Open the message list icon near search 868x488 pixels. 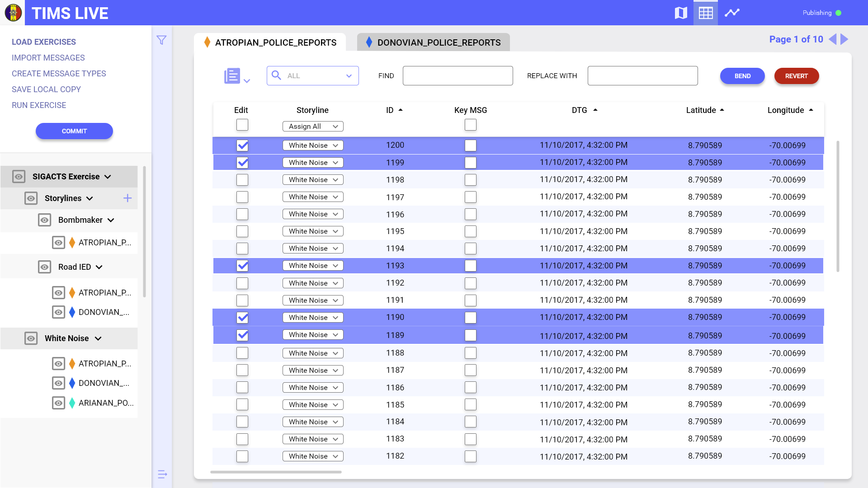pos(231,75)
